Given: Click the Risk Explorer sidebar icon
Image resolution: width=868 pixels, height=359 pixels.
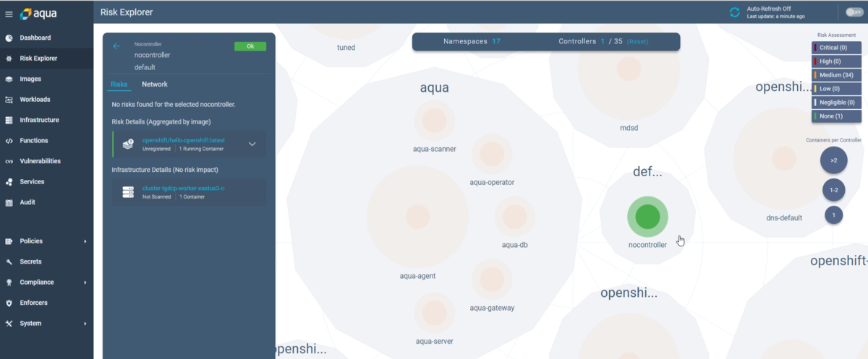Looking at the screenshot, I should coord(9,59).
